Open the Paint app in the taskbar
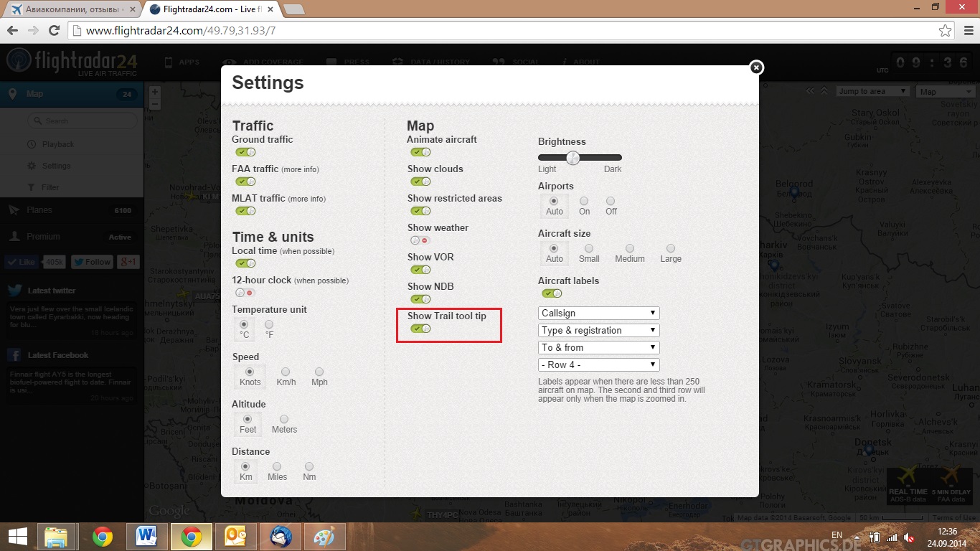 pos(325,537)
